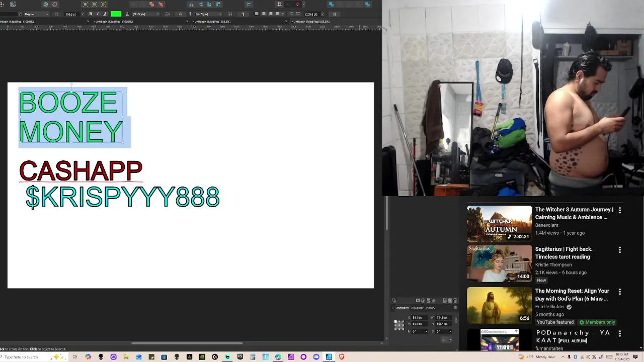Open the Witcher Autumn video thumbnail
This screenshot has height=362, width=644.
click(x=499, y=224)
